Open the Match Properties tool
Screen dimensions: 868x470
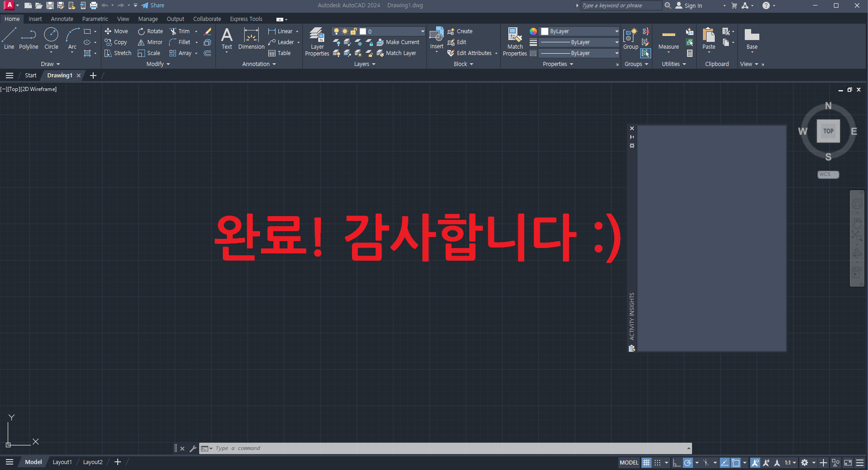click(514, 41)
